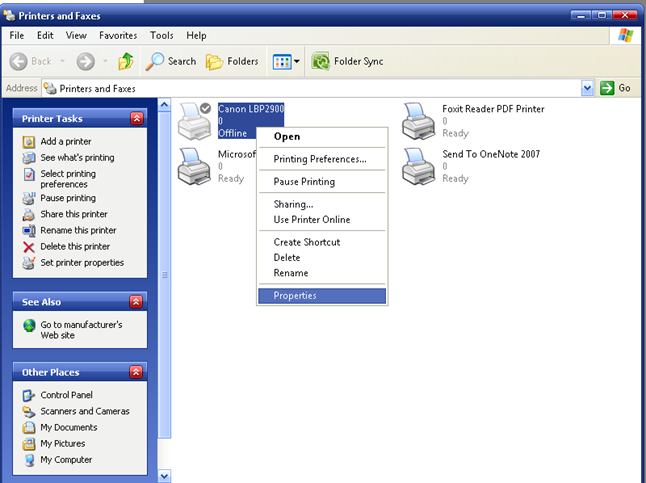Select the Microsoft printer icon
Viewport: 646px width, 483px height.
(x=194, y=166)
